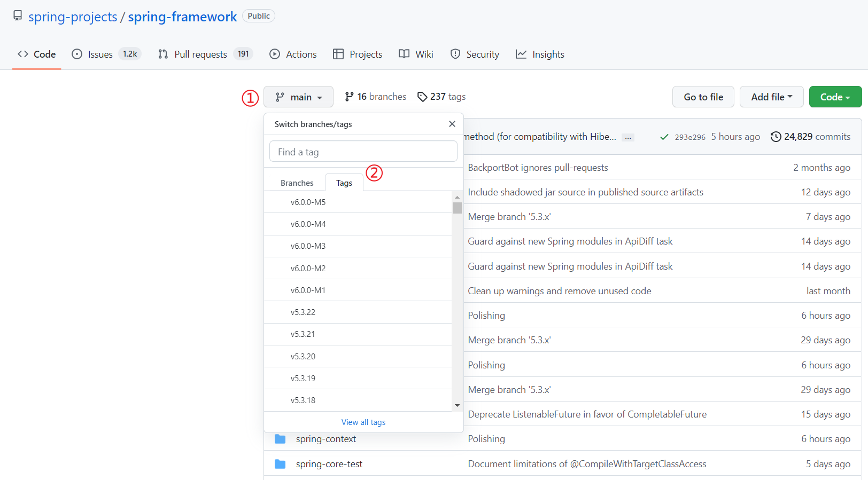Open the Wiki tab
This screenshot has height=480, width=868.
pyautogui.click(x=416, y=54)
